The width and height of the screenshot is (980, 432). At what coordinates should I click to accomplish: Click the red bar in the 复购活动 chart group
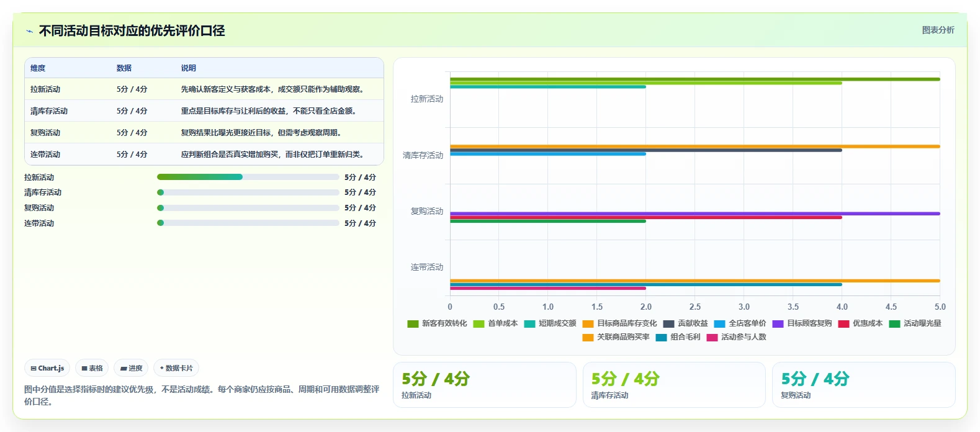[646, 217]
